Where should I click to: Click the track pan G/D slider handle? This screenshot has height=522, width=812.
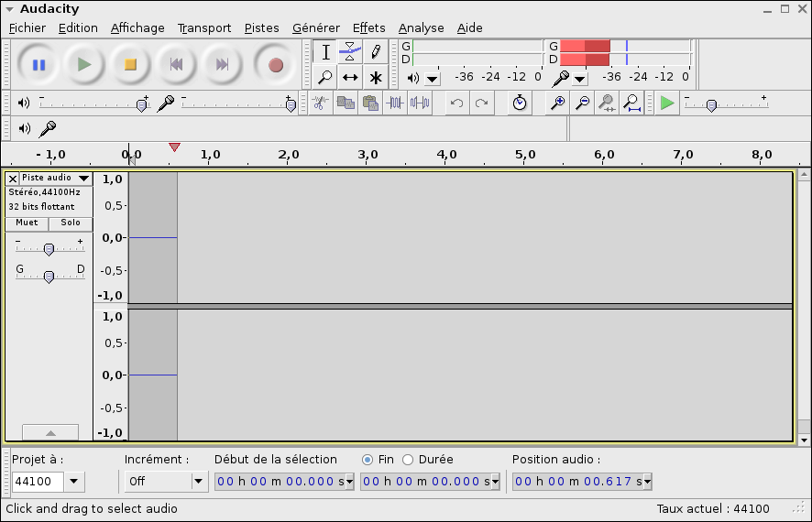tap(49, 277)
